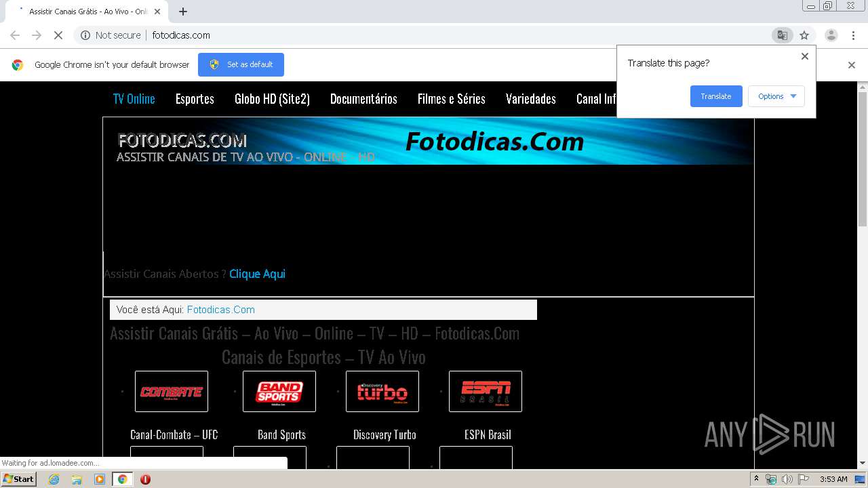
Task: Open the Windows Start menu
Action: 19,479
